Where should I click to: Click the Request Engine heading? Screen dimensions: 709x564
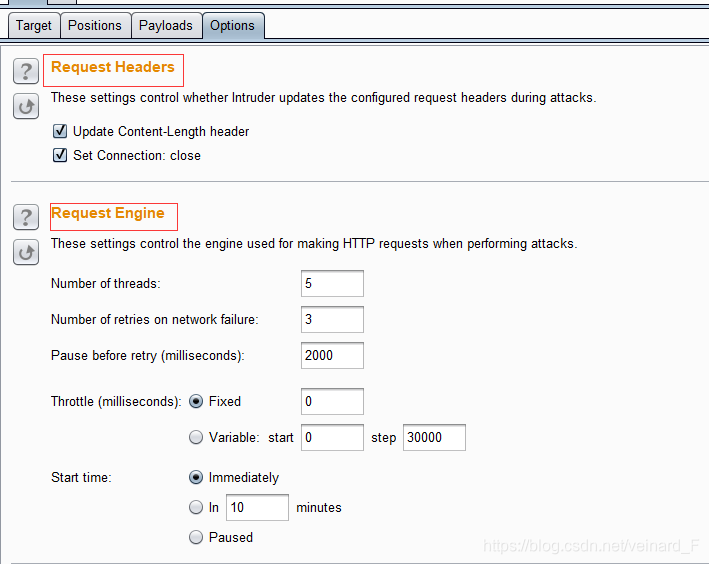[108, 213]
